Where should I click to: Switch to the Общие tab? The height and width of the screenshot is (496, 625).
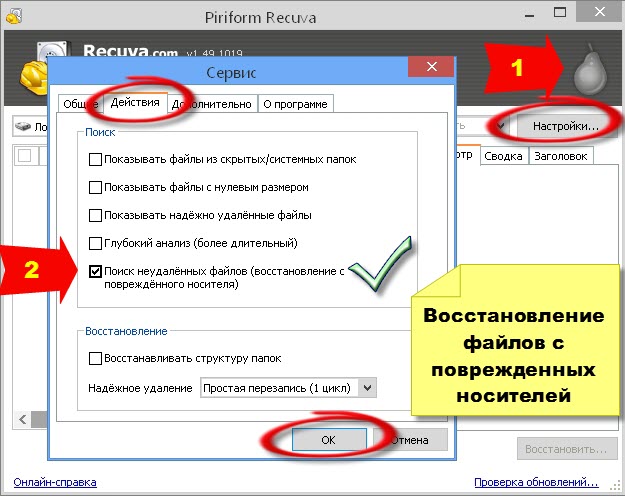[x=81, y=104]
